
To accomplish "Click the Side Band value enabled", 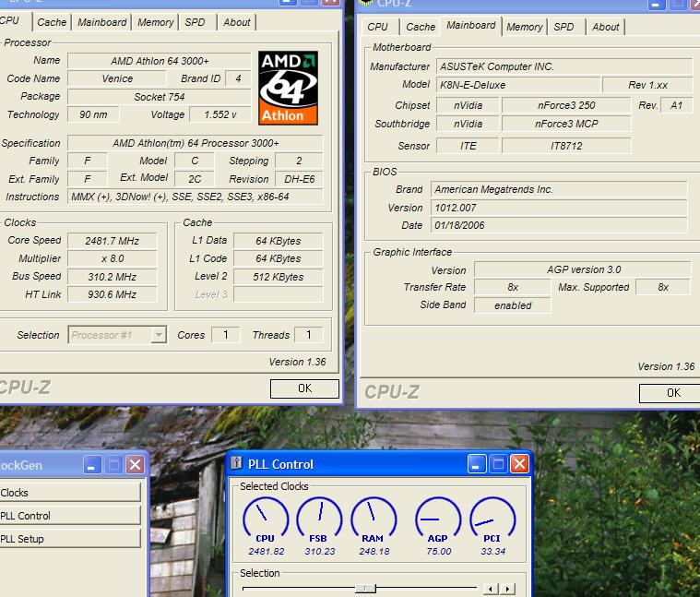I will [x=513, y=305].
